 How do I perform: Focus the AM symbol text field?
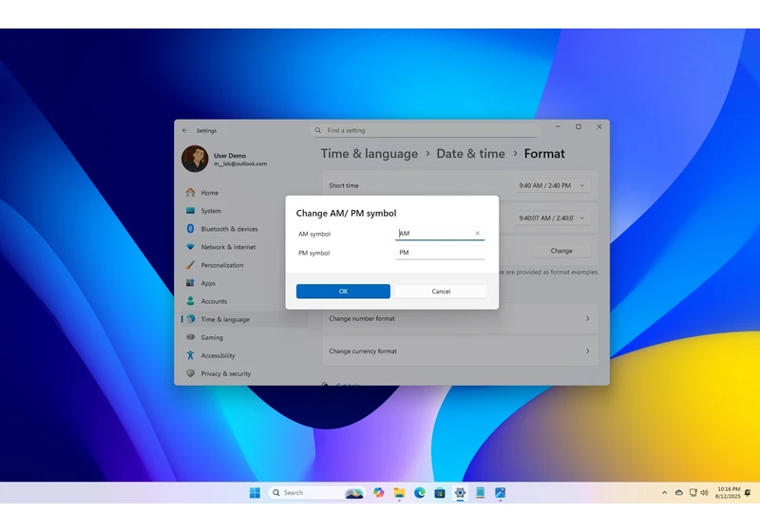[440, 233]
